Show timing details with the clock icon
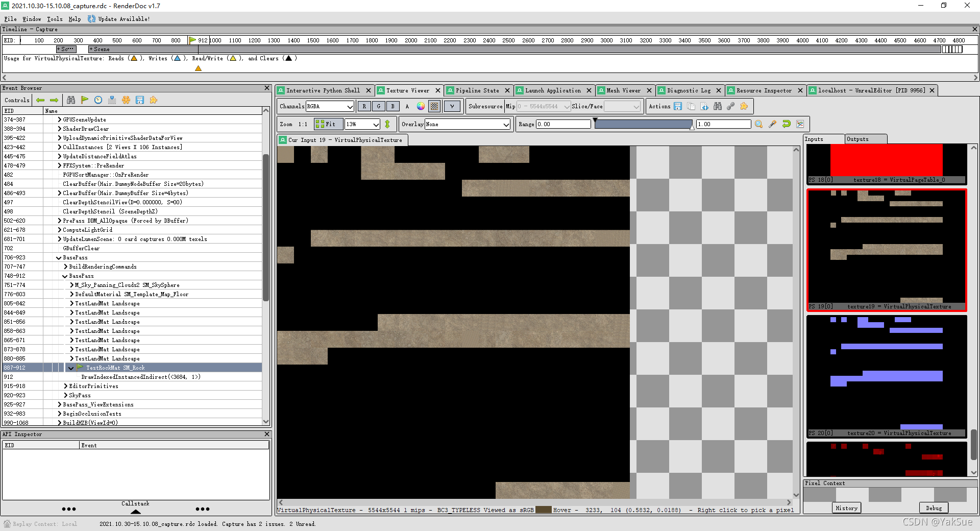Image resolution: width=980 pixels, height=531 pixels. 98,100
